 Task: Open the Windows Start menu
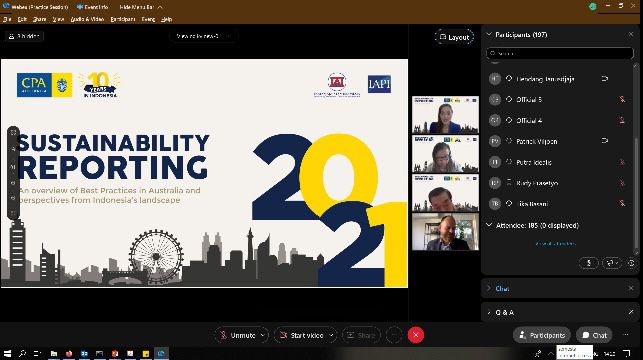7,353
